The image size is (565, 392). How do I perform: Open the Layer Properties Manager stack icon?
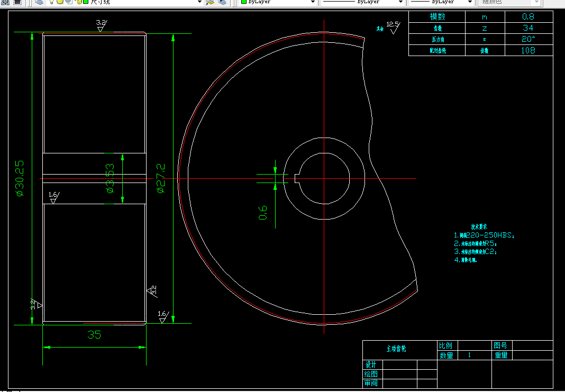point(40,2)
